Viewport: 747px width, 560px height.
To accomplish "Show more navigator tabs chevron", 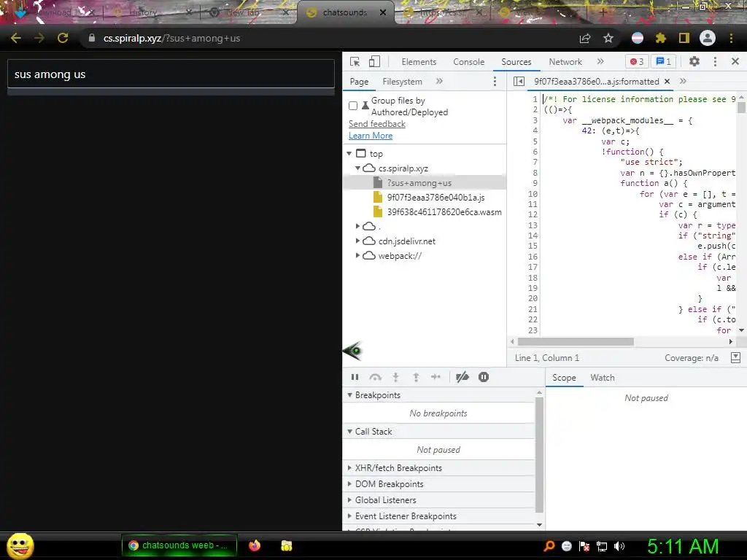I will 439,82.
